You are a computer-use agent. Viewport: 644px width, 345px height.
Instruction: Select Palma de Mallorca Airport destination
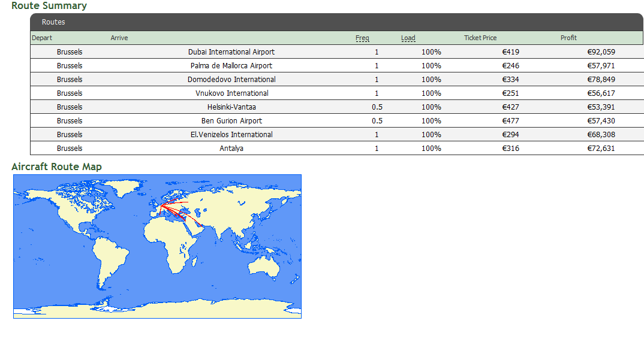(231, 66)
